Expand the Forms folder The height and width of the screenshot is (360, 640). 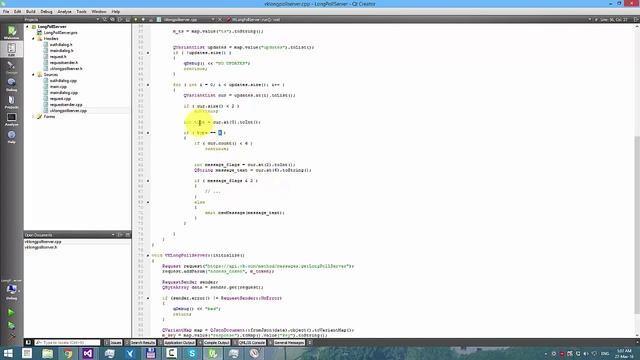(33, 117)
